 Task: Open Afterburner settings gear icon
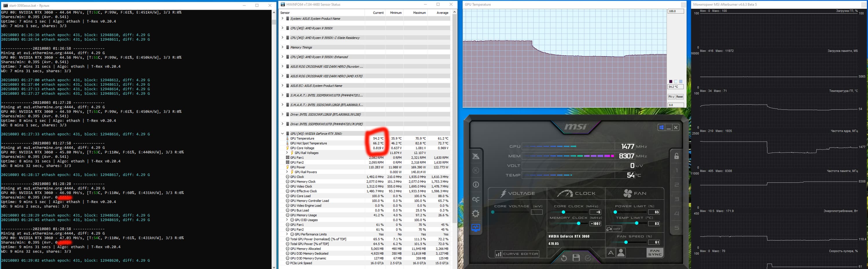point(476,213)
